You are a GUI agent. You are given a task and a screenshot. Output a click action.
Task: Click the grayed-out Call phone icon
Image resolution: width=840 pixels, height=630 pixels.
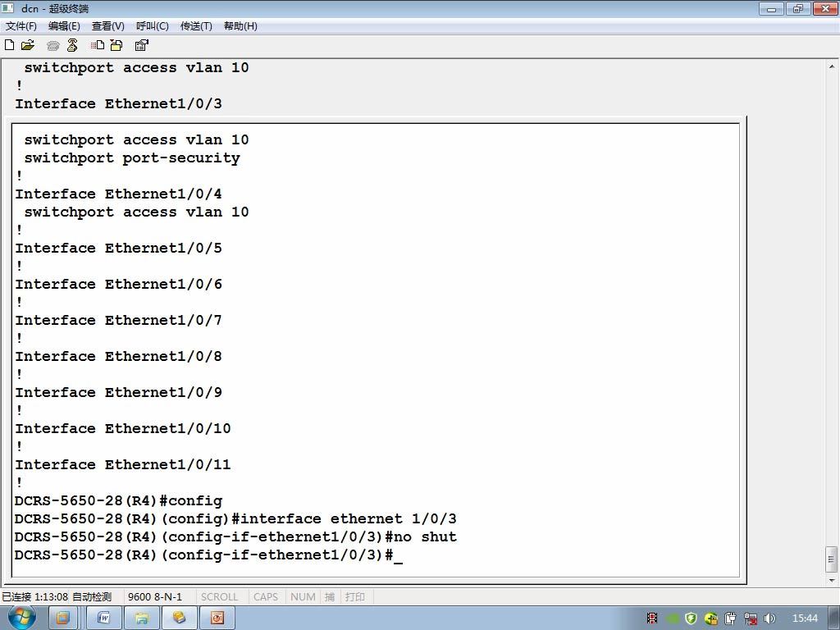[x=53, y=46]
